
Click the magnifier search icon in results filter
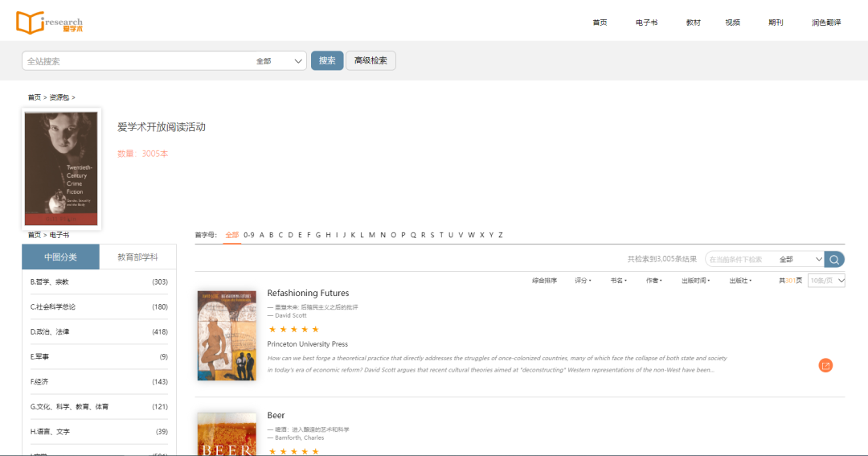click(835, 259)
